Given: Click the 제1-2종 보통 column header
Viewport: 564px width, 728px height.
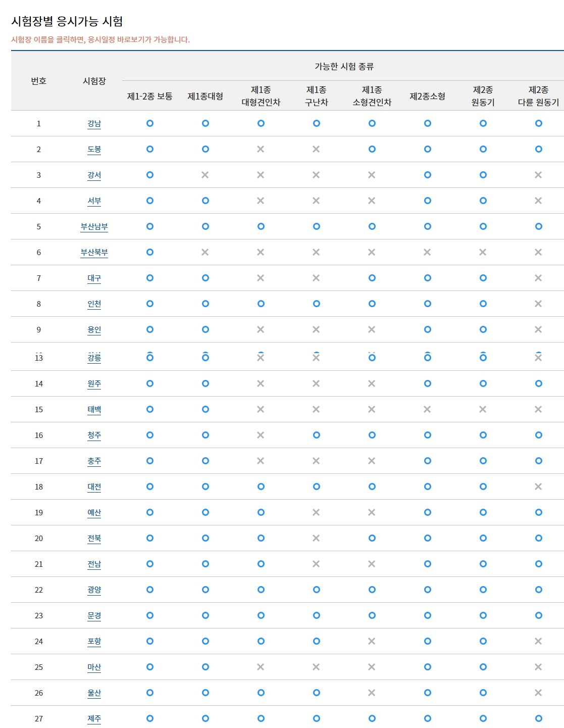Looking at the screenshot, I should pyautogui.click(x=149, y=96).
